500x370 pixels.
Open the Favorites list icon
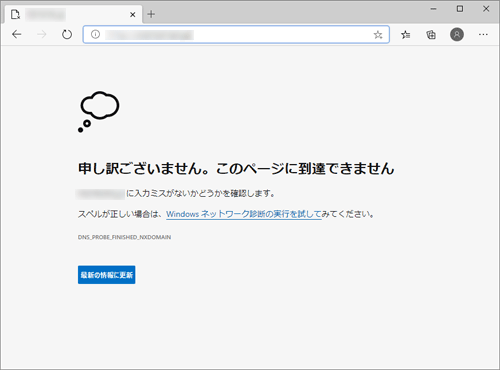pos(405,35)
